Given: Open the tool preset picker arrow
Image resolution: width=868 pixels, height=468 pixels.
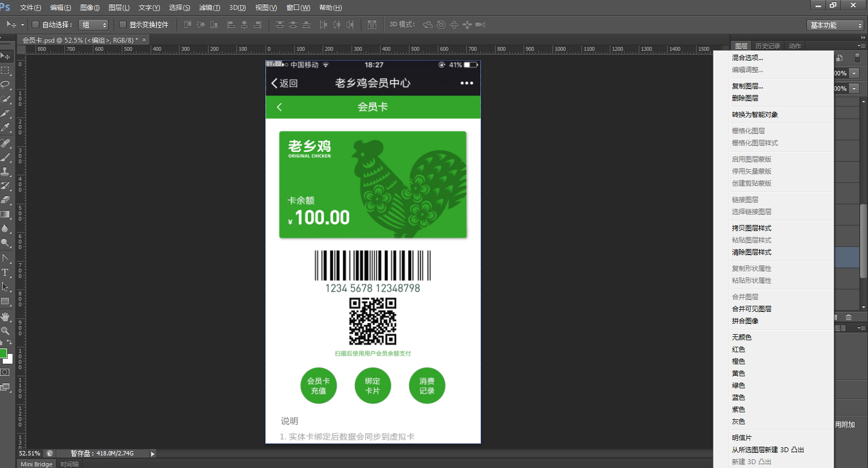Looking at the screenshot, I should pos(22,25).
